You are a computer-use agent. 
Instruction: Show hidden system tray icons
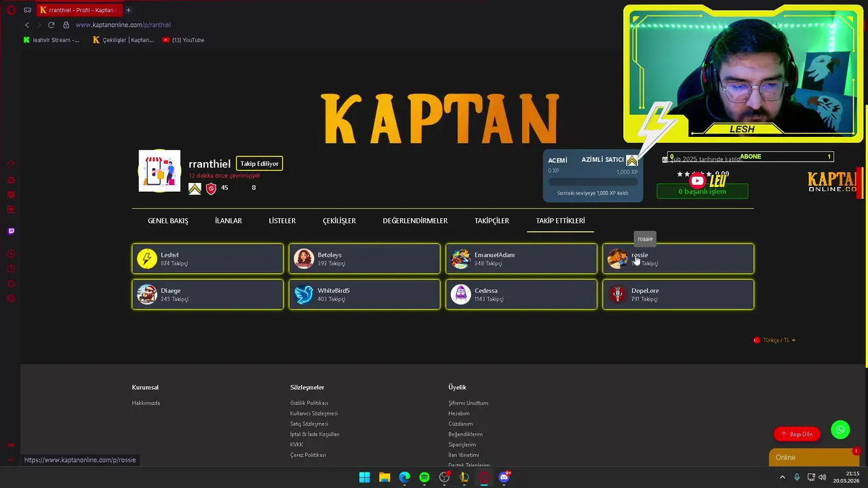782,477
